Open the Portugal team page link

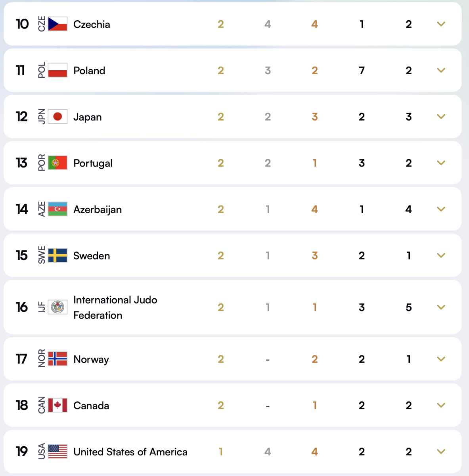[93, 163]
